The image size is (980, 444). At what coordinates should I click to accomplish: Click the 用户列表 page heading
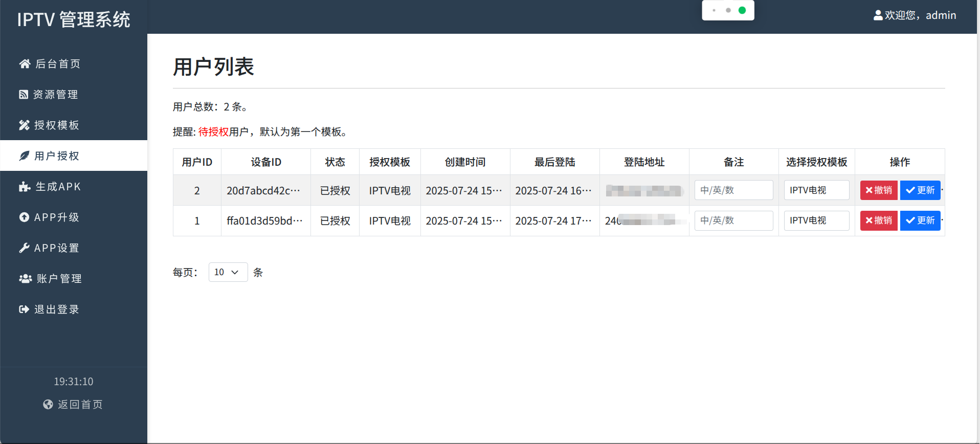pos(213,66)
